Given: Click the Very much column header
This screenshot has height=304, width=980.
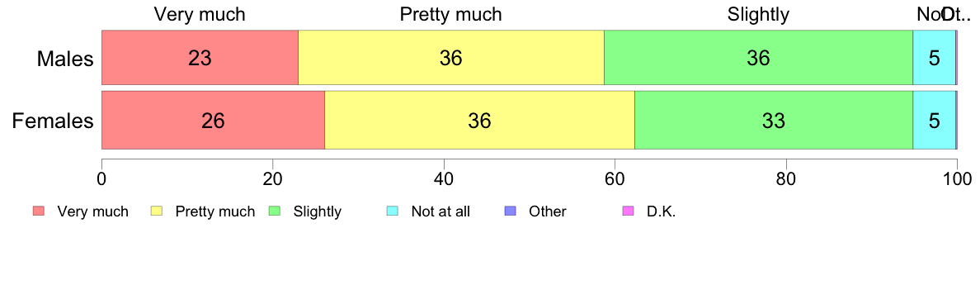Looking at the screenshot, I should [200, 14].
